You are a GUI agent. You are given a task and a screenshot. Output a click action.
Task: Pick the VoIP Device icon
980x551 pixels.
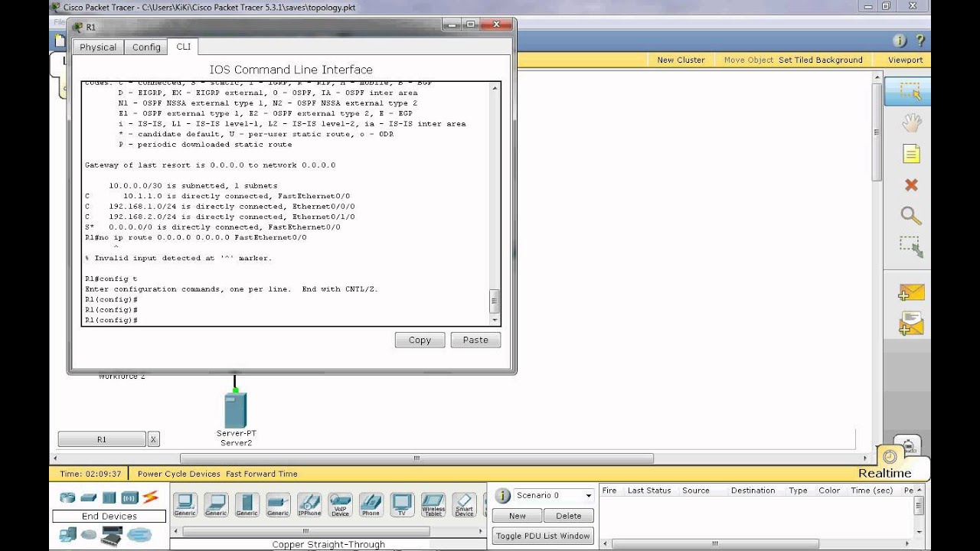(340, 505)
